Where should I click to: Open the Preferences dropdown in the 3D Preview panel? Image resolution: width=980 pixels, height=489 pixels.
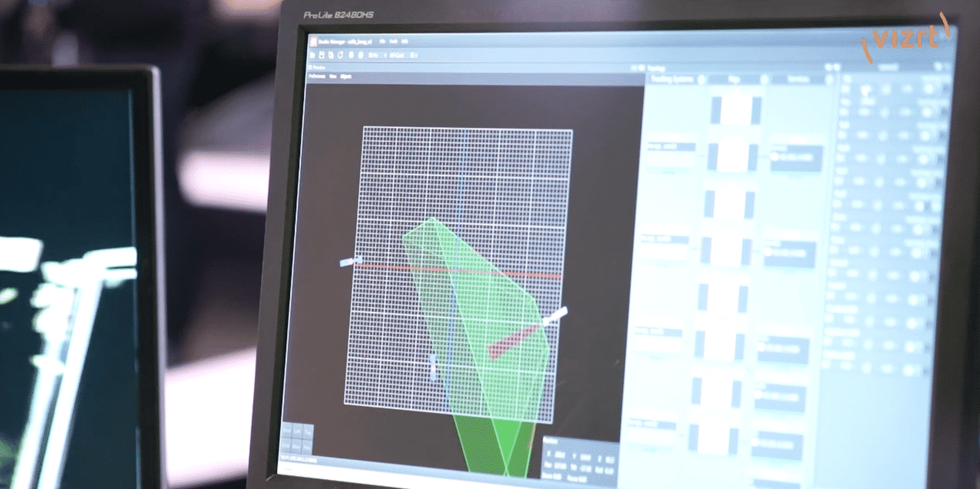317,76
